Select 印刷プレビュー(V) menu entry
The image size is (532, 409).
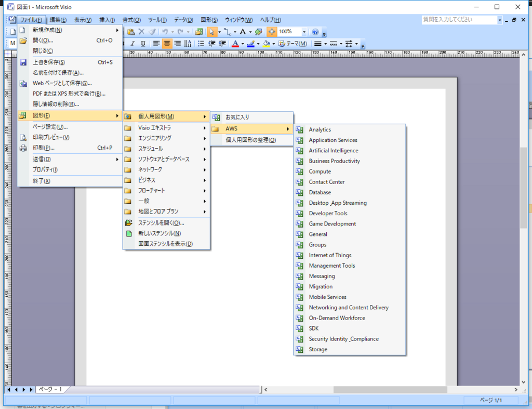[x=70, y=137]
